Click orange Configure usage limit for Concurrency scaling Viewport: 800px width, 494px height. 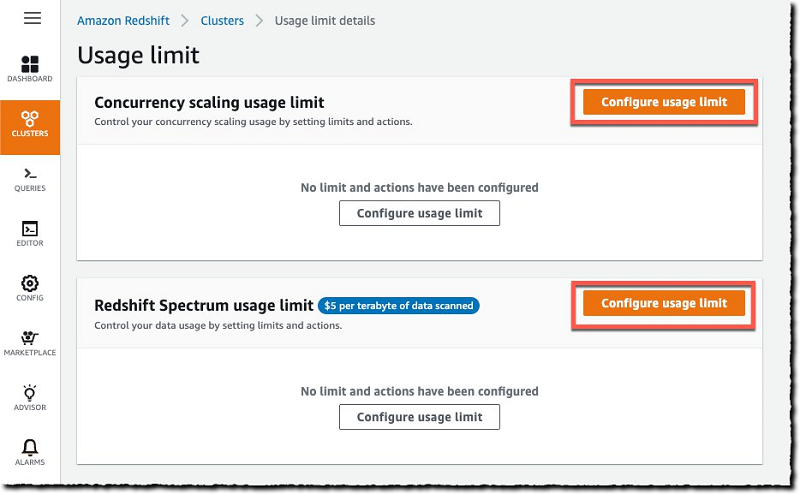coord(664,102)
